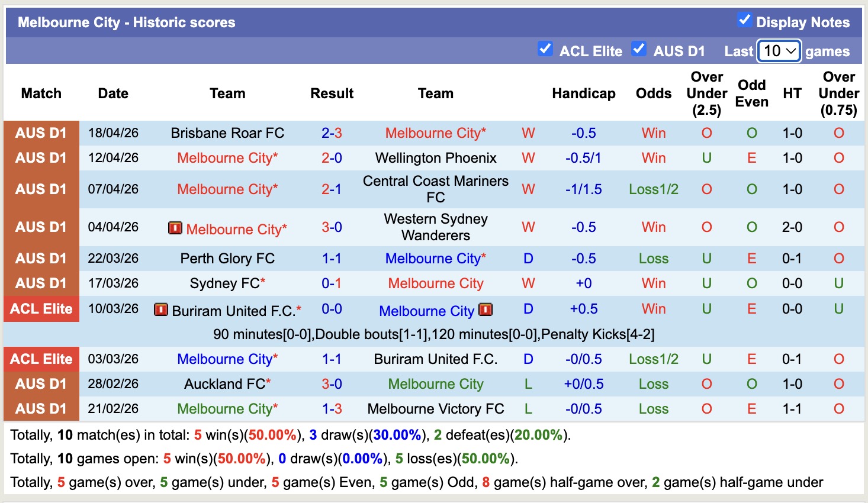Click red card icon after Melbourne City on 10/03 row
Viewport: 868px width, 503px height.
485,309
